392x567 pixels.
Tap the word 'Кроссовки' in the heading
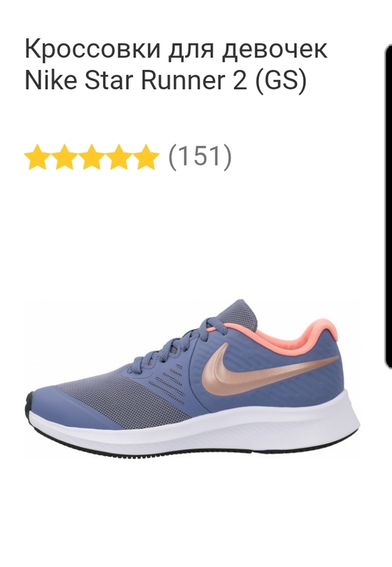(x=93, y=49)
